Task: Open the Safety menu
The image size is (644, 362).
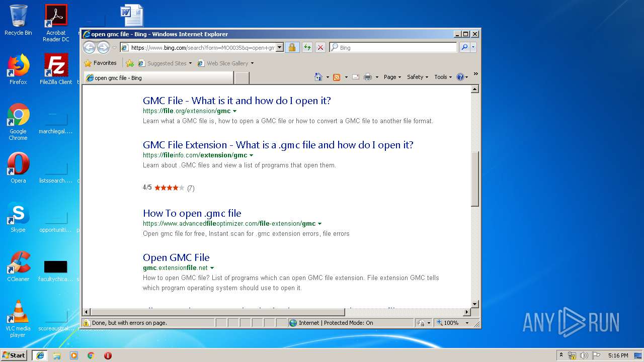Action: (418, 77)
